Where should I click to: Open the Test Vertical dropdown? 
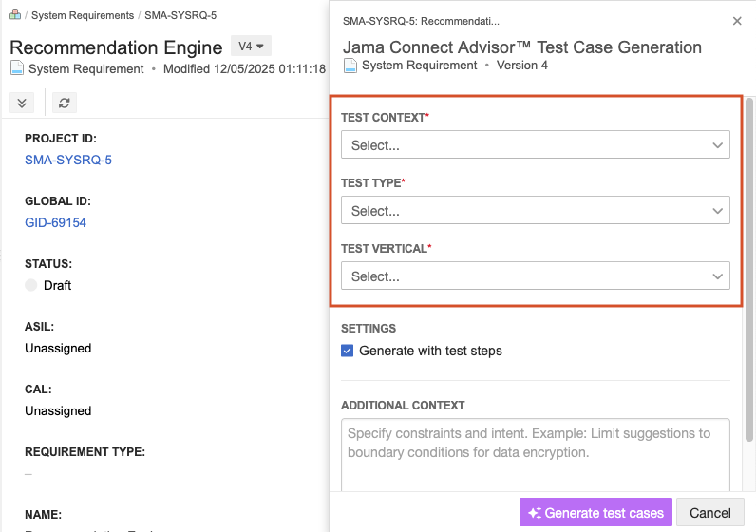point(535,276)
